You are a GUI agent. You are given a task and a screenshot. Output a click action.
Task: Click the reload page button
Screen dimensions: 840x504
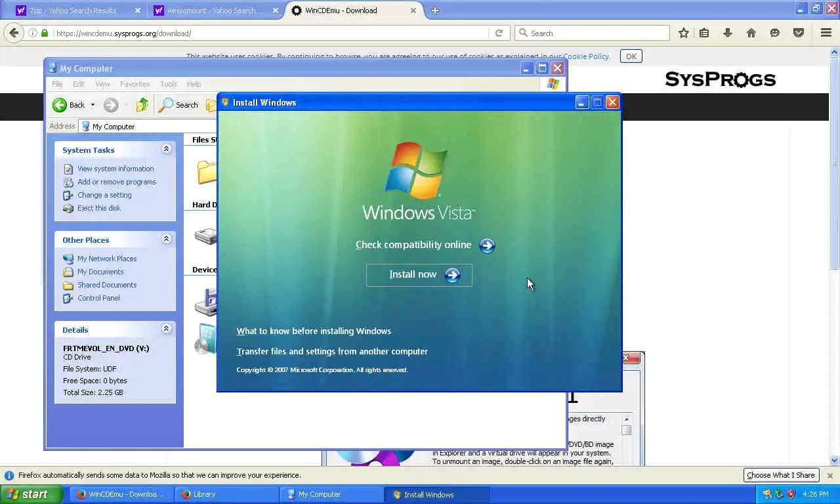pyautogui.click(x=499, y=33)
